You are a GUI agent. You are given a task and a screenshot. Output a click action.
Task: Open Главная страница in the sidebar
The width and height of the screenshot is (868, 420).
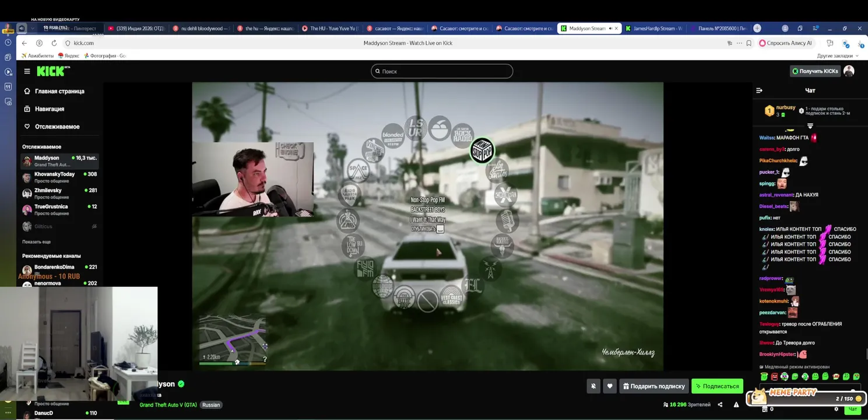point(54,91)
